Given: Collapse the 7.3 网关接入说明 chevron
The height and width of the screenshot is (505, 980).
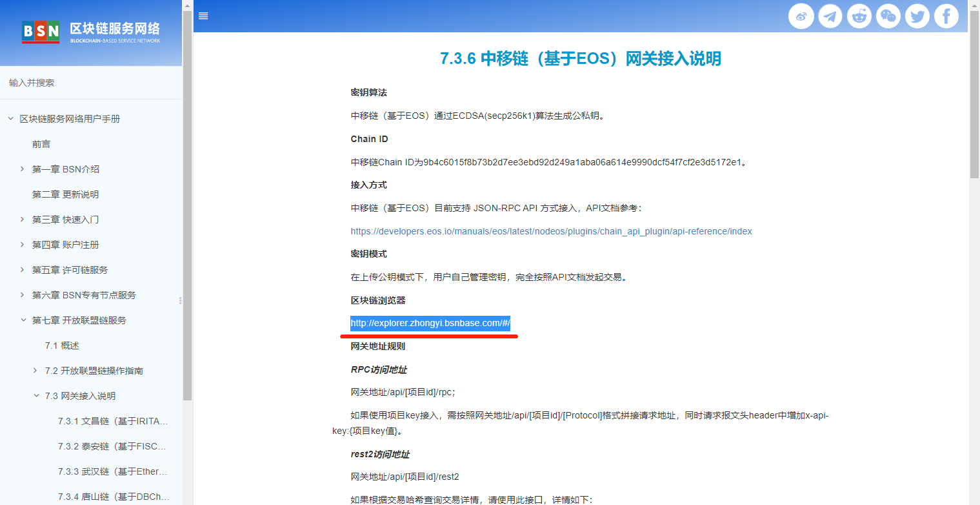Looking at the screenshot, I should coord(36,396).
